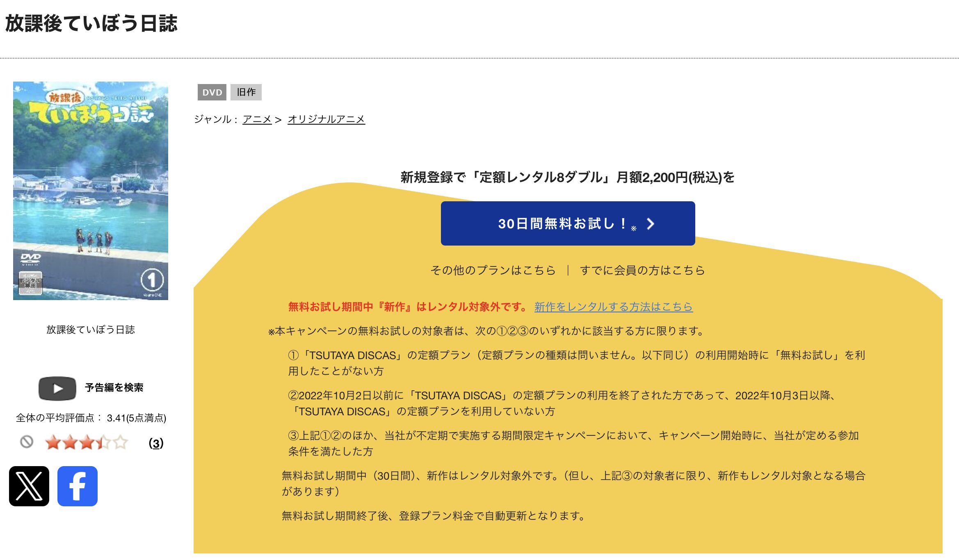The height and width of the screenshot is (560, 959).
Task: Rate with the second star
Action: [70, 443]
